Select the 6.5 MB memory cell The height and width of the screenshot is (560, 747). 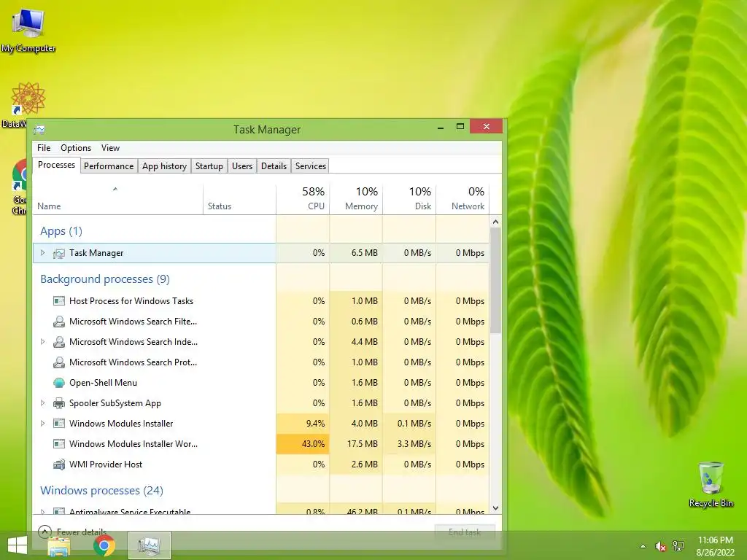(356, 253)
